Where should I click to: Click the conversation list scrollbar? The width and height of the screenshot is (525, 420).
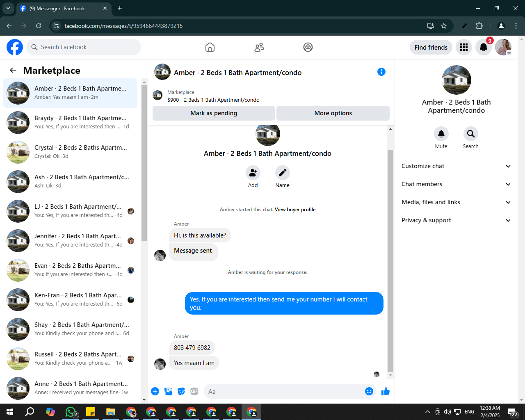pyautogui.click(x=144, y=163)
